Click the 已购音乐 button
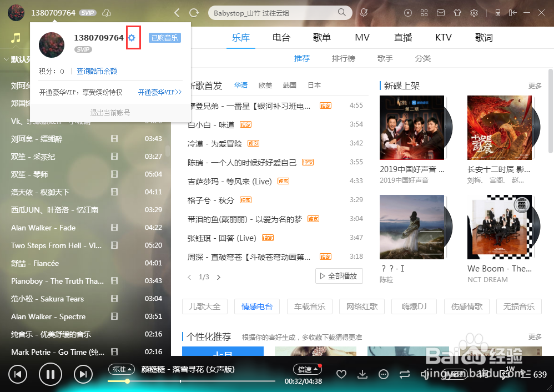Viewport: 554px width, 392px height. (x=165, y=37)
